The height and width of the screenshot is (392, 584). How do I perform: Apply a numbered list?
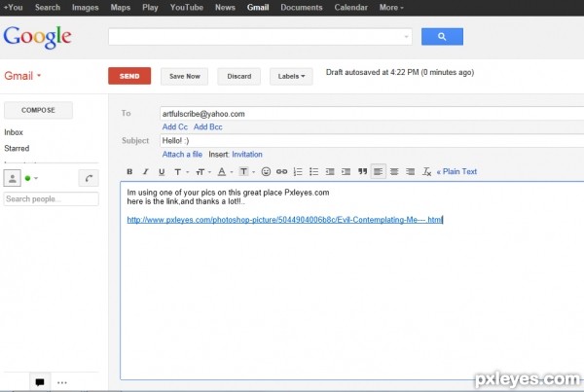[298, 171]
